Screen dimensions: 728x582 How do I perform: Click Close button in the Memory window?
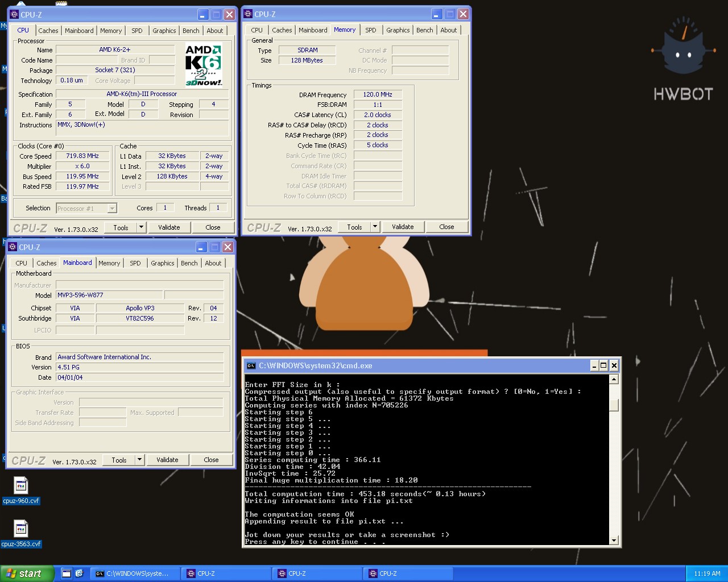pos(446,227)
